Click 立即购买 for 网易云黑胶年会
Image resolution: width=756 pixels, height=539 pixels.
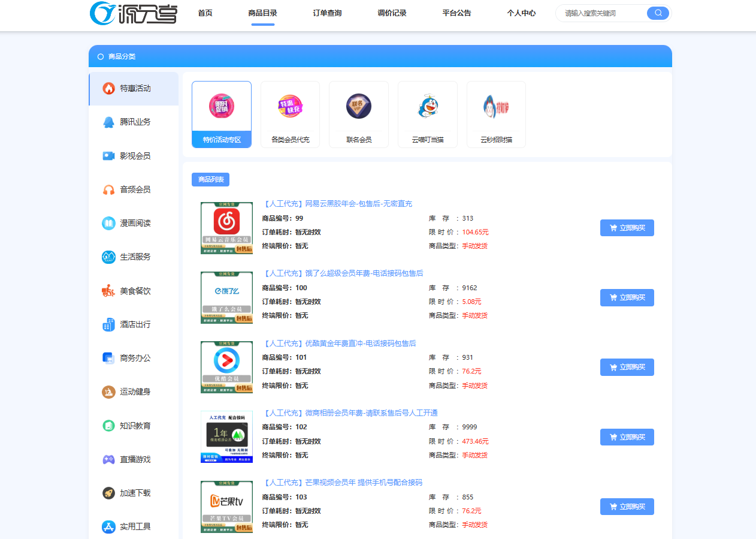pyautogui.click(x=627, y=228)
